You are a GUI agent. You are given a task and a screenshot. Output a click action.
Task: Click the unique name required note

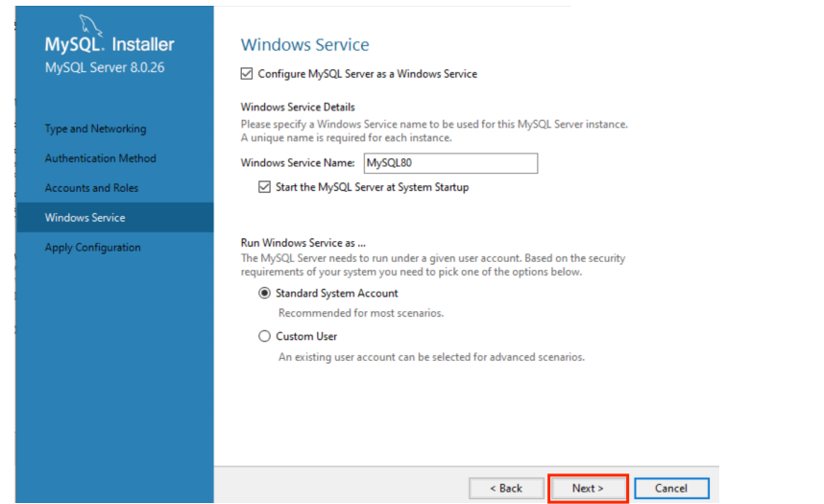pyautogui.click(x=347, y=138)
